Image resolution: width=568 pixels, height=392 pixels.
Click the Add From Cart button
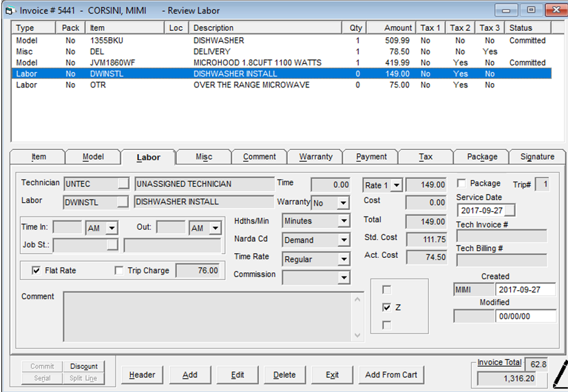point(391,375)
